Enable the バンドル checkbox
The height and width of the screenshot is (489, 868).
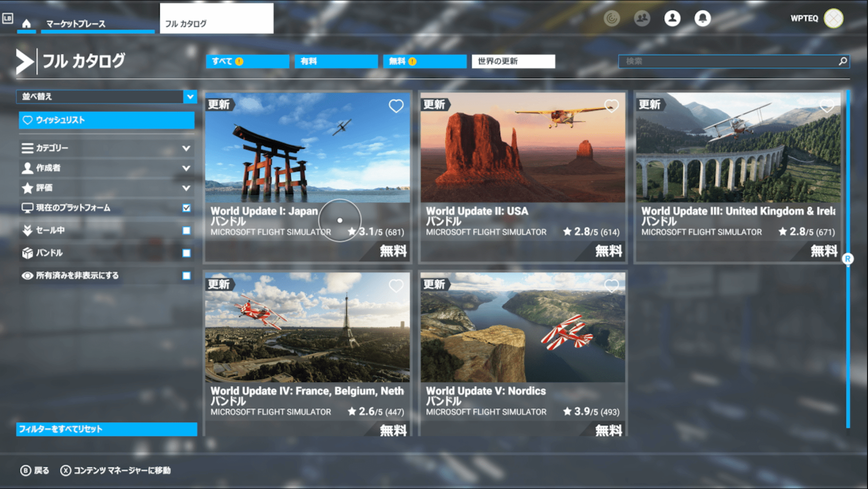[x=186, y=253]
